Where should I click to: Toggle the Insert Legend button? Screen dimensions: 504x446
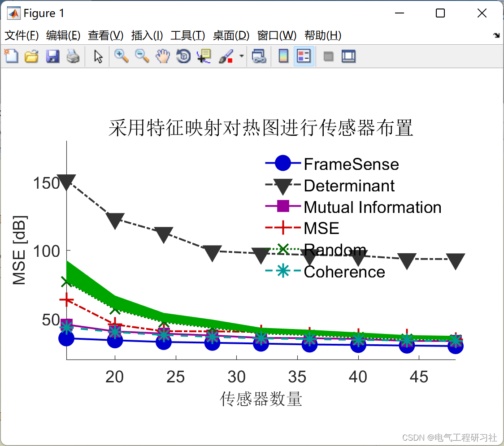[x=304, y=56]
